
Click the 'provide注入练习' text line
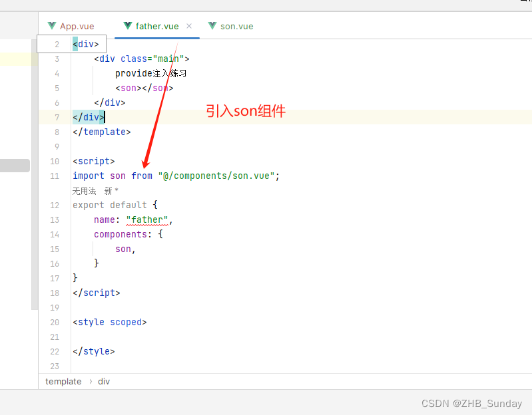coord(150,74)
